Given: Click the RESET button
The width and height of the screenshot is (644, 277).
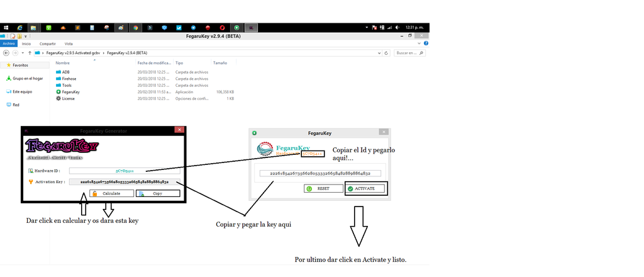Looking at the screenshot, I should 323,189.
